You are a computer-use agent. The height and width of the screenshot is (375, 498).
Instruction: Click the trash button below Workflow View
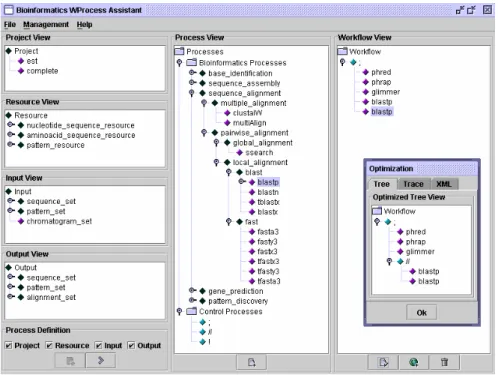[444, 362]
